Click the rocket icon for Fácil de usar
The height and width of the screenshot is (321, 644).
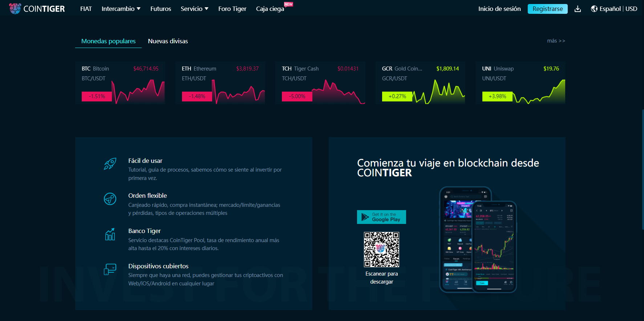pyautogui.click(x=110, y=164)
